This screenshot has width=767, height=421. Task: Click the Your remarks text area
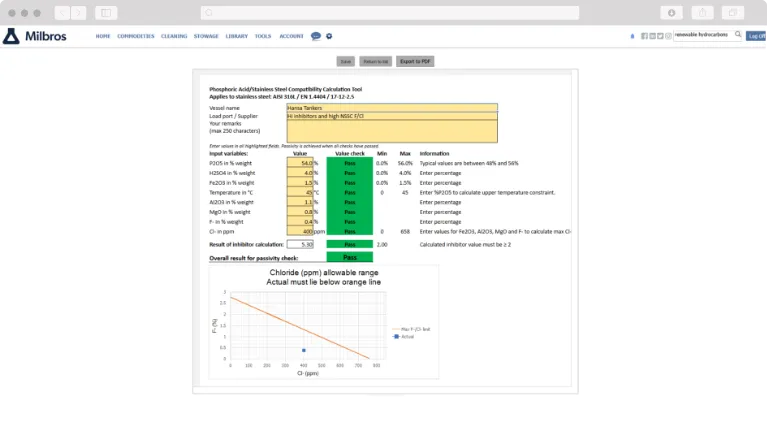392,132
